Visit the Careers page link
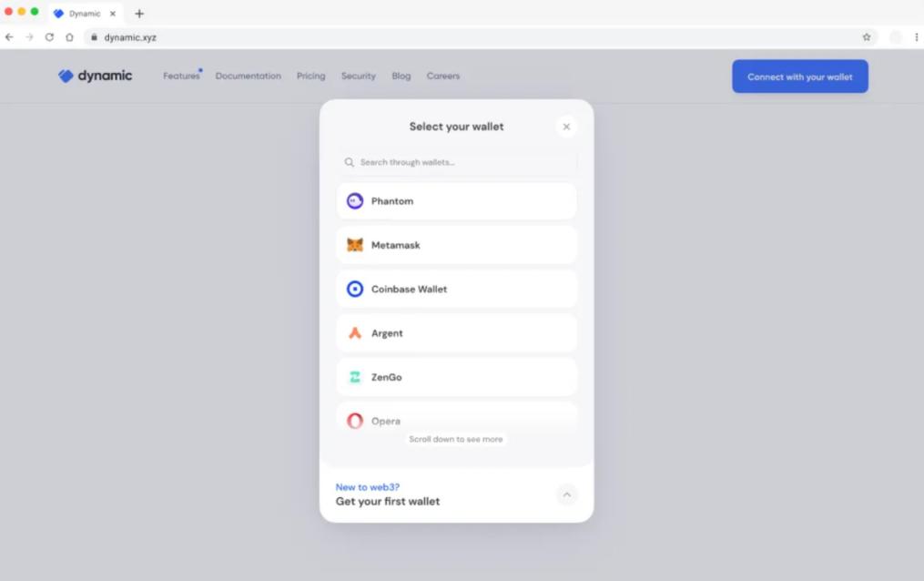 coord(443,76)
